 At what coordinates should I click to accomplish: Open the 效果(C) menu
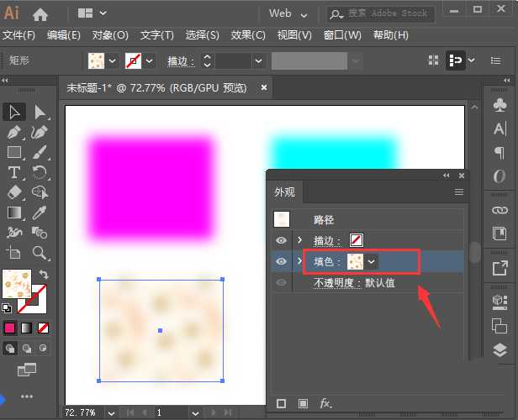click(x=248, y=35)
